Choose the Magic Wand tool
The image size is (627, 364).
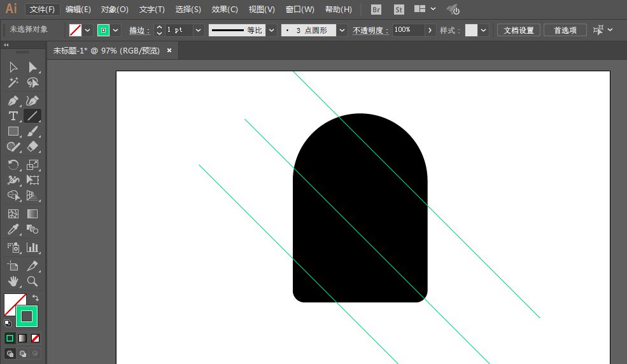[x=13, y=83]
